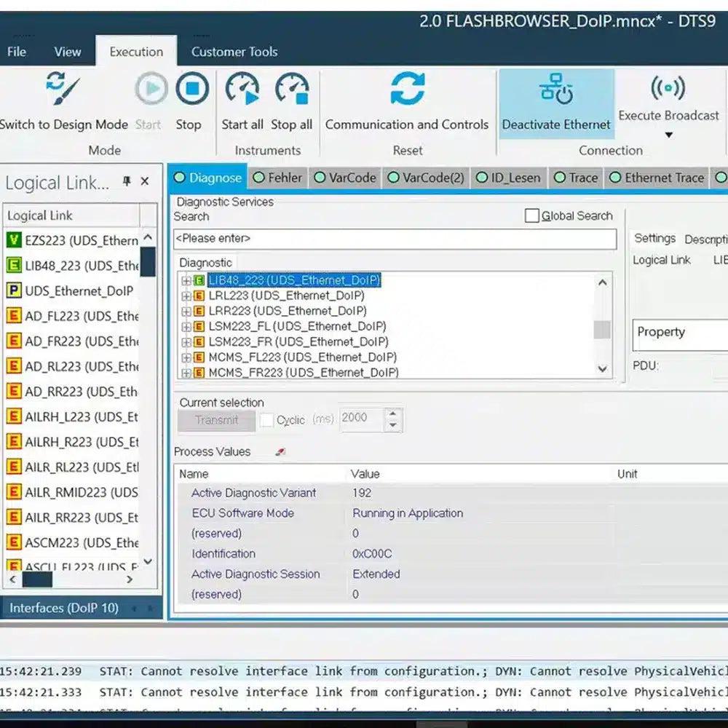The height and width of the screenshot is (728, 728).
Task: Click the Execute Broadcast icon
Action: click(x=668, y=89)
